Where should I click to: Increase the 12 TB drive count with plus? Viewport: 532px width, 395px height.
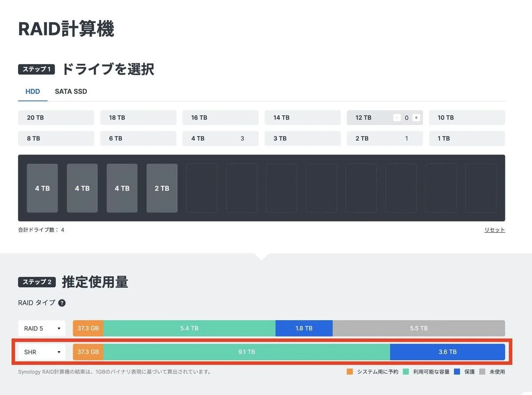click(416, 117)
